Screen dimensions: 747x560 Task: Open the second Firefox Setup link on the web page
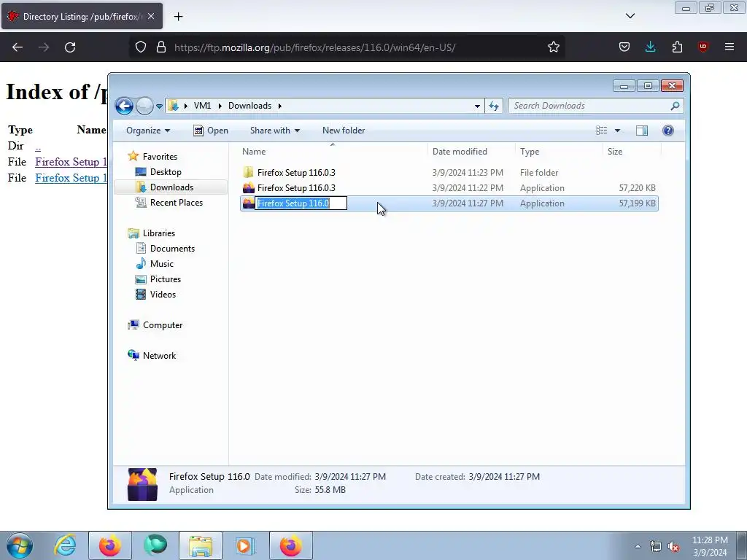(x=71, y=178)
